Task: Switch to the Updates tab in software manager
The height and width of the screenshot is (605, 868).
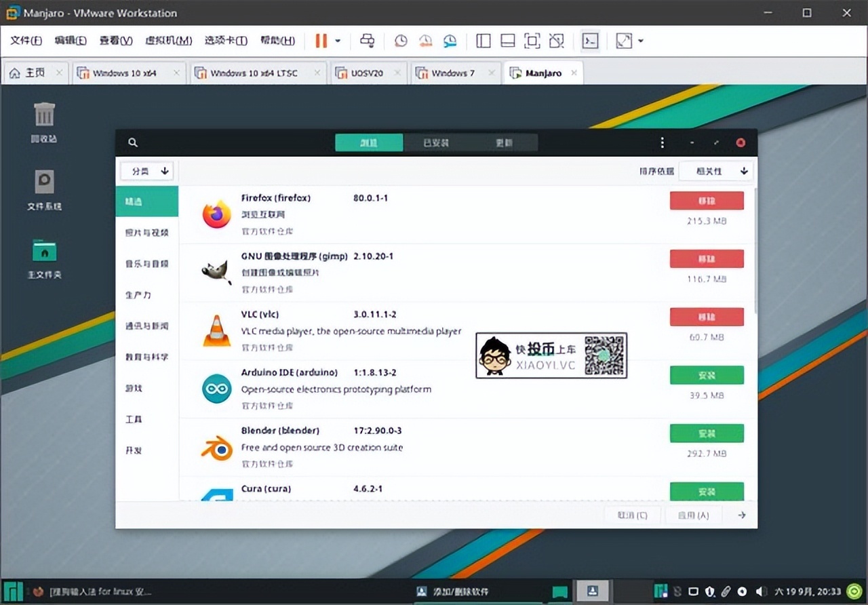Action: pos(504,142)
